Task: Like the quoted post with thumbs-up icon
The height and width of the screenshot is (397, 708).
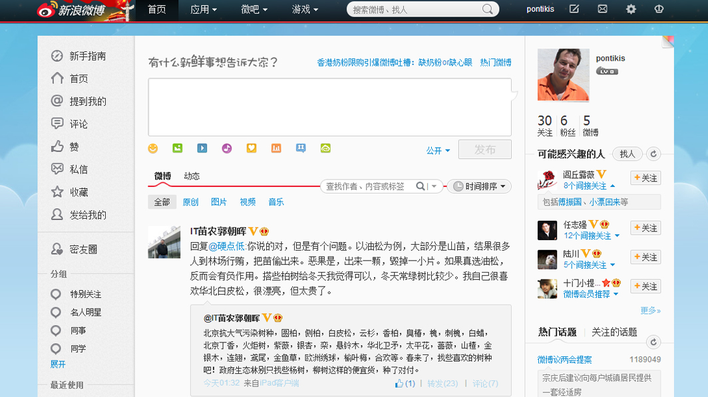Action: tap(399, 383)
